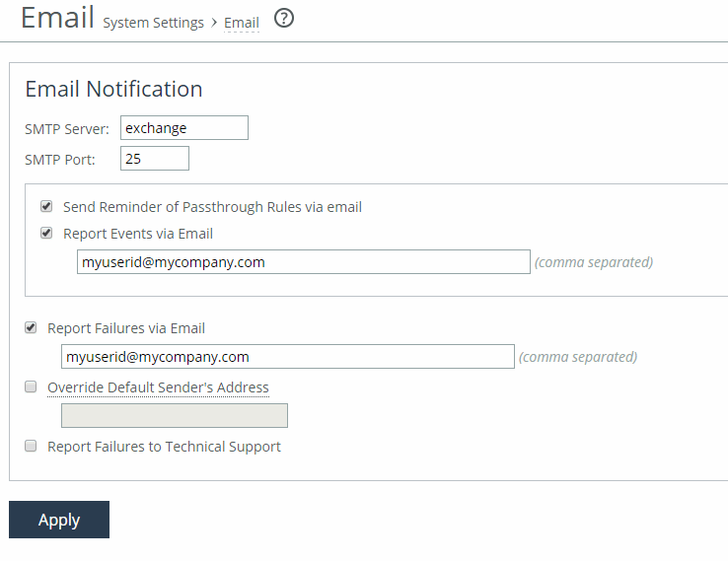Click into the SMTP Port field
The width and height of the screenshot is (728, 561).
pos(155,158)
